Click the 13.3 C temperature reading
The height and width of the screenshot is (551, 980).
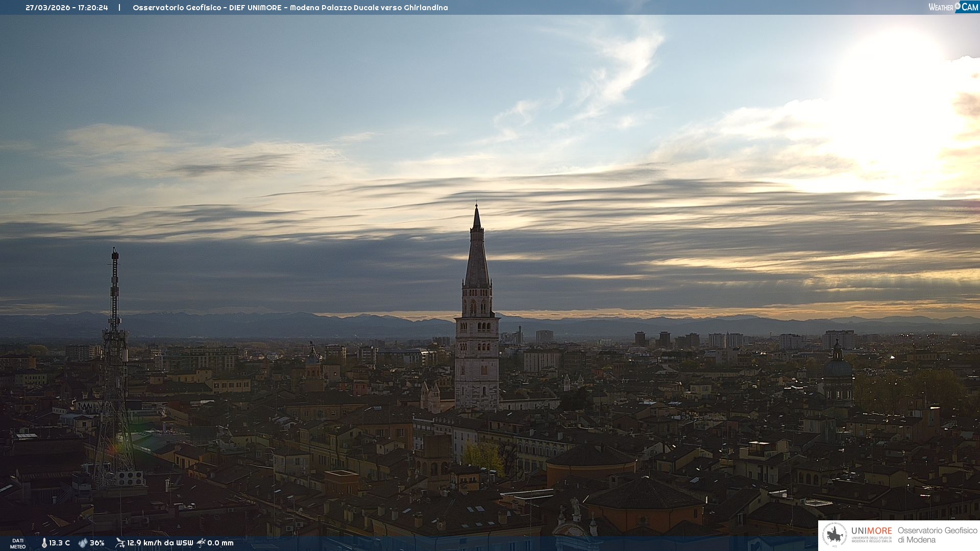tap(59, 543)
